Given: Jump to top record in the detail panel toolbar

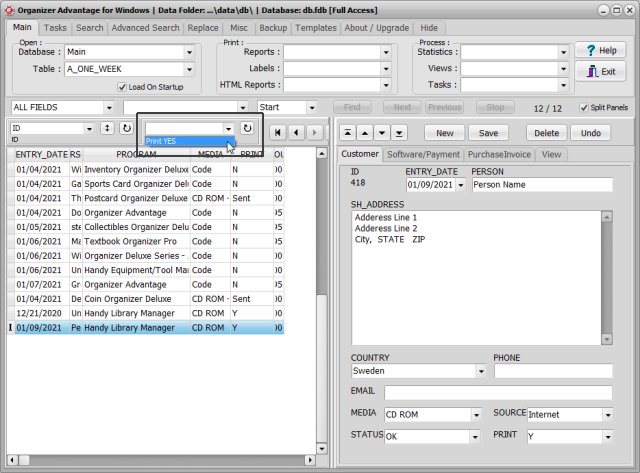Looking at the screenshot, I should pos(347,133).
